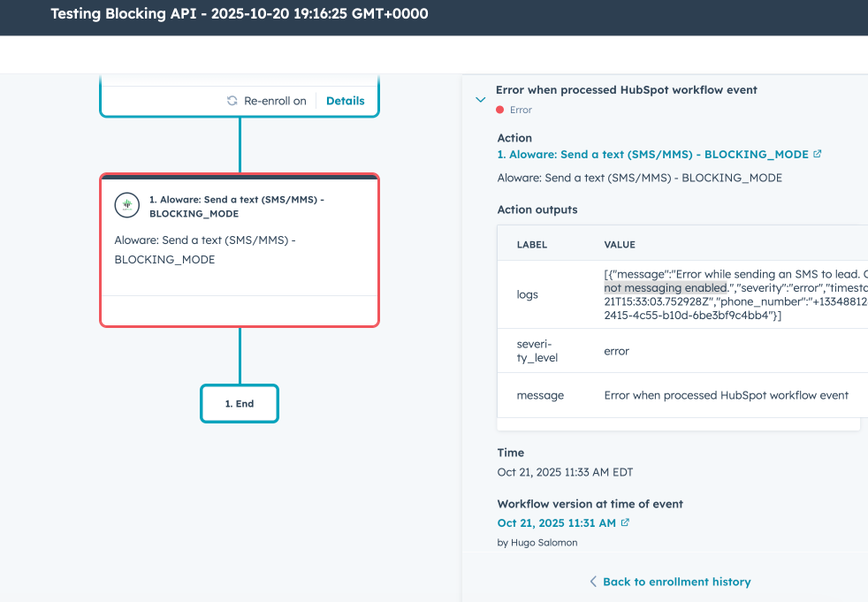
Task: Click the LABEL column header
Action: [532, 244]
